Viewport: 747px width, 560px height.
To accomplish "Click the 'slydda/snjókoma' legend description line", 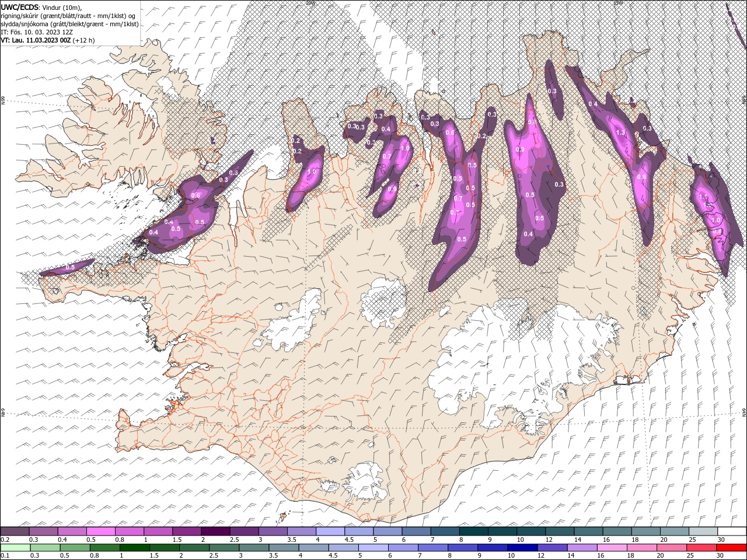I will point(69,24).
